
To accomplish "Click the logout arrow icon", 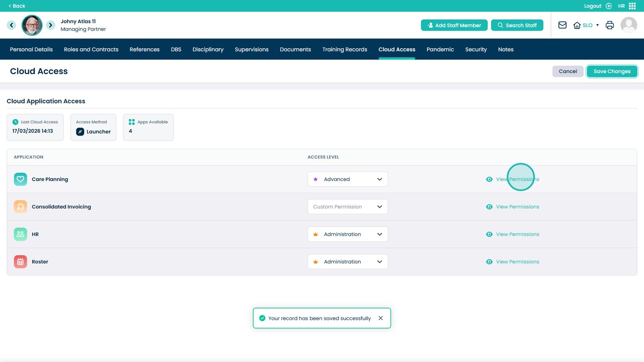I will click(x=609, y=6).
